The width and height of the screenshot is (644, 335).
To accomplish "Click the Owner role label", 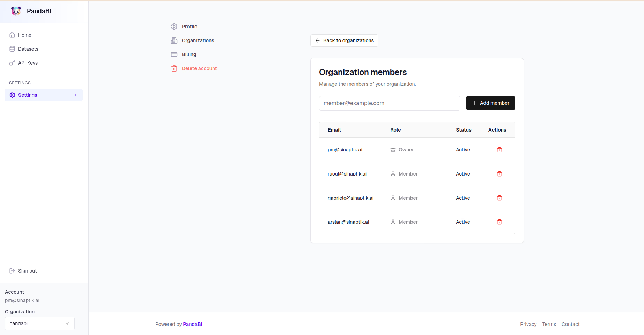I will (406, 150).
